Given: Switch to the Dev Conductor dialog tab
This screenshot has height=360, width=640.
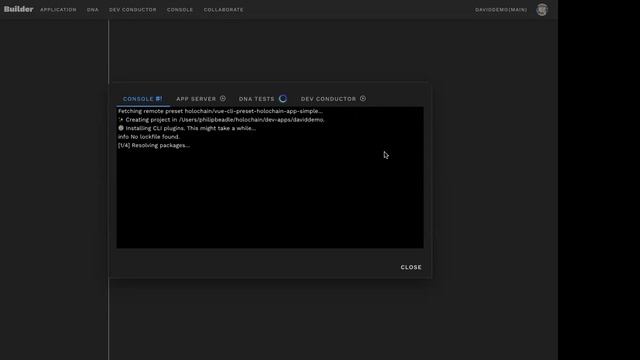Looking at the screenshot, I should 333,99.
